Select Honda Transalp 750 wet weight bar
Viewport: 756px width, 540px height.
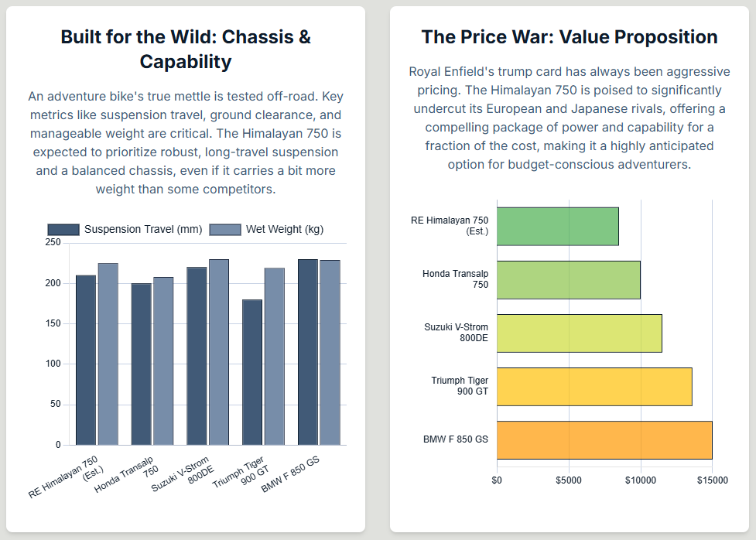pos(163,361)
